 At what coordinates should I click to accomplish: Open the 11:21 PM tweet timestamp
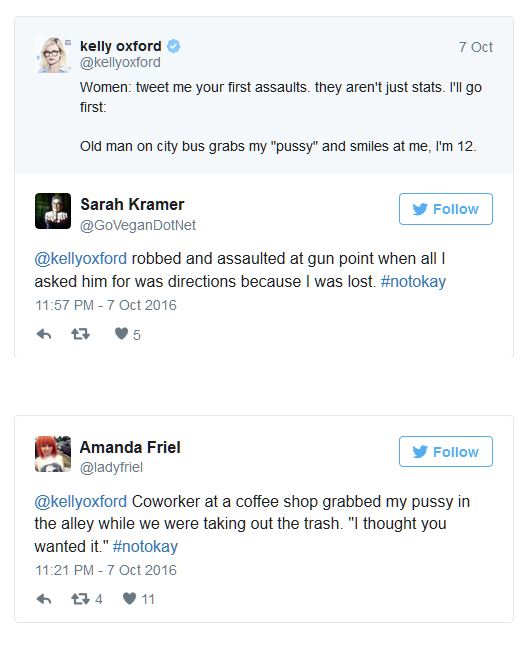pyautogui.click(x=106, y=570)
